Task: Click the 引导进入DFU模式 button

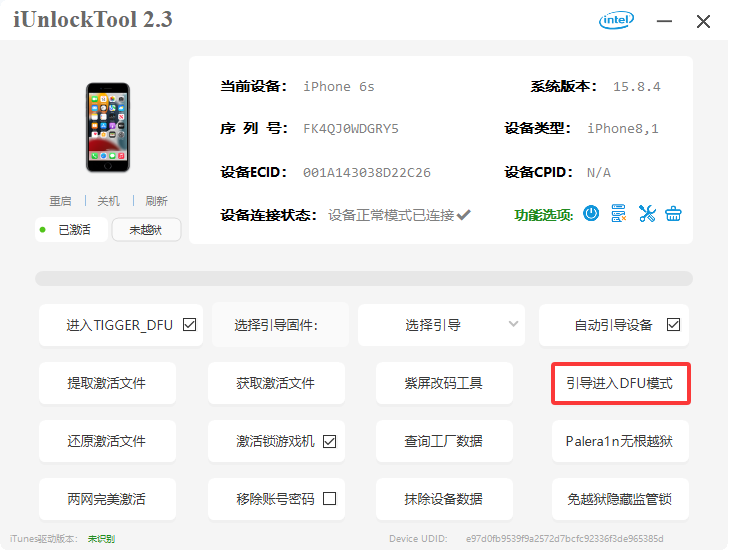Action: coord(620,383)
